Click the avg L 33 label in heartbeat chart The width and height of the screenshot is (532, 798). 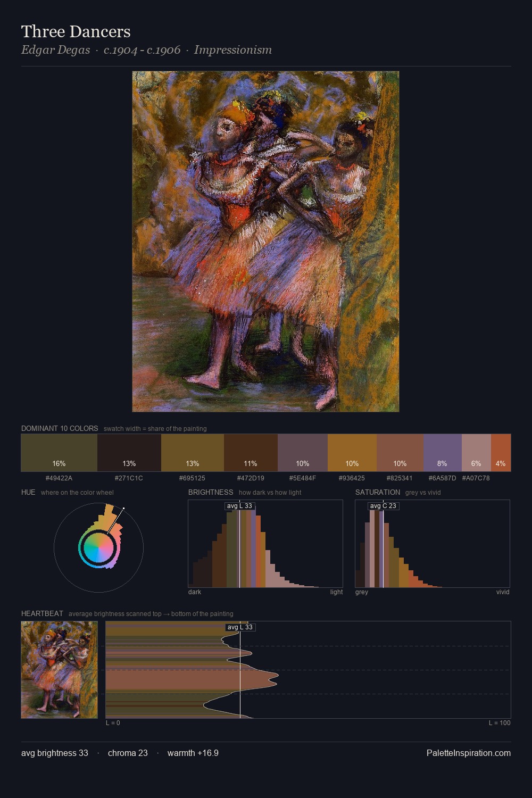coord(240,627)
